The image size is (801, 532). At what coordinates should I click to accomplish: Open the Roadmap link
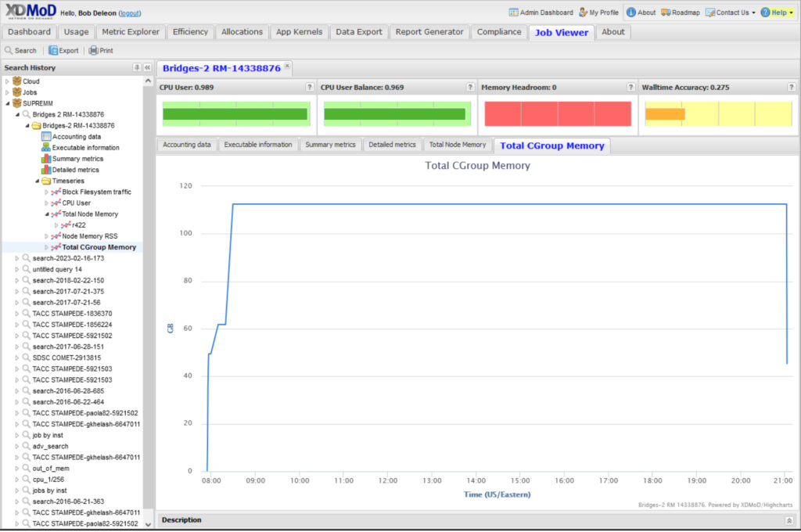point(680,13)
